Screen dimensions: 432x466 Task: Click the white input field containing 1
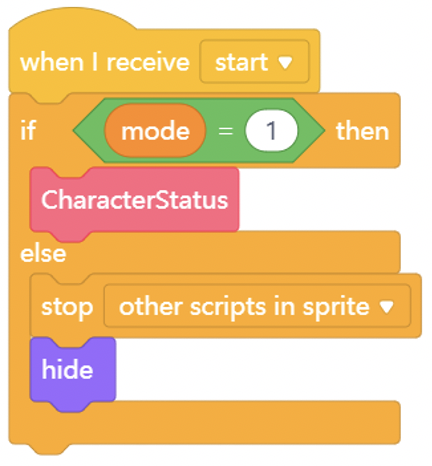click(271, 130)
